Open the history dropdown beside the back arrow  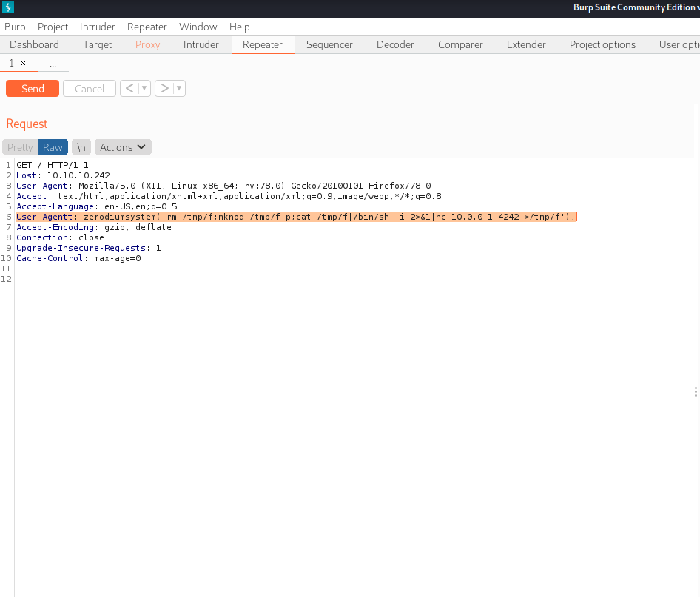(x=144, y=88)
